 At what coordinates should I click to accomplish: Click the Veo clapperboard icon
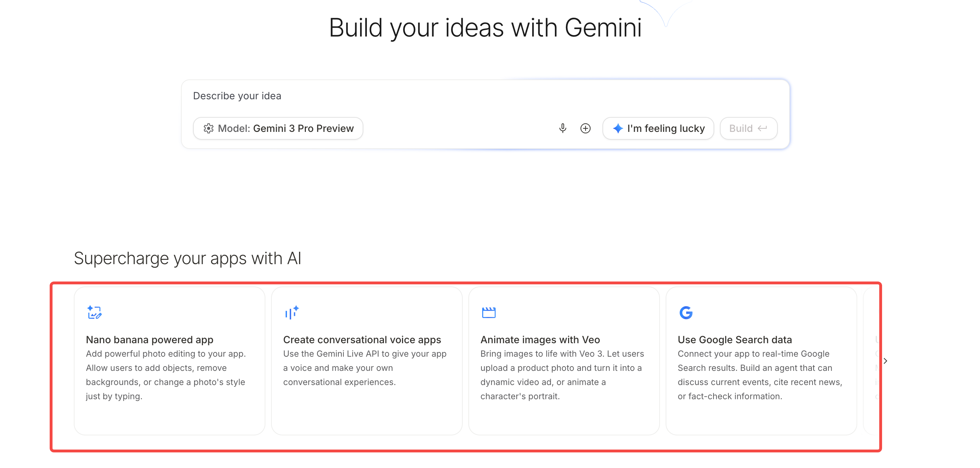coord(489,312)
